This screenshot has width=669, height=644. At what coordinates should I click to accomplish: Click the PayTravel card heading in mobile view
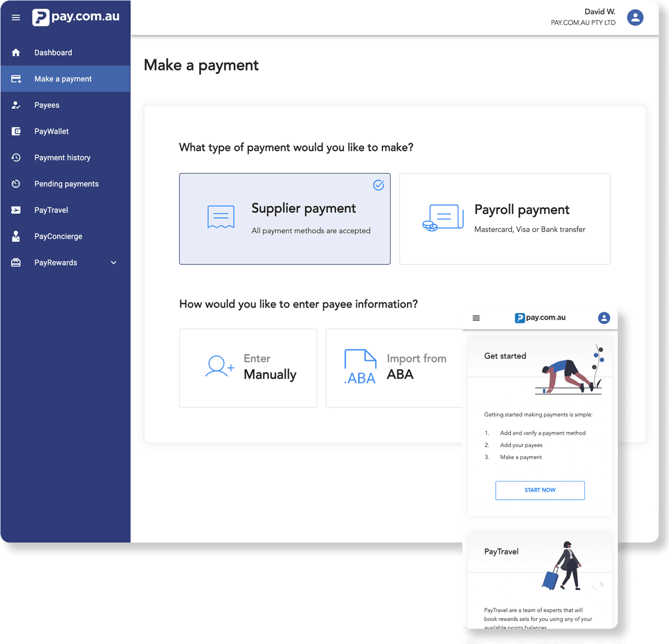point(501,552)
